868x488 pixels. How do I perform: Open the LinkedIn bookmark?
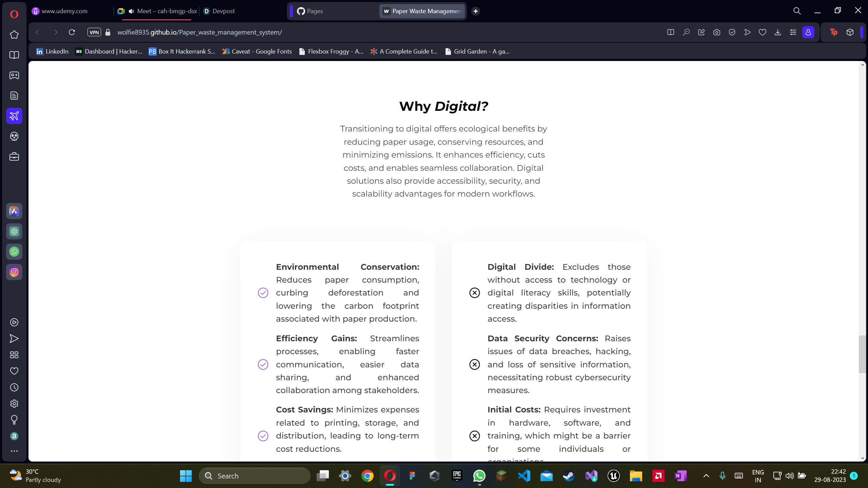pyautogui.click(x=52, y=51)
